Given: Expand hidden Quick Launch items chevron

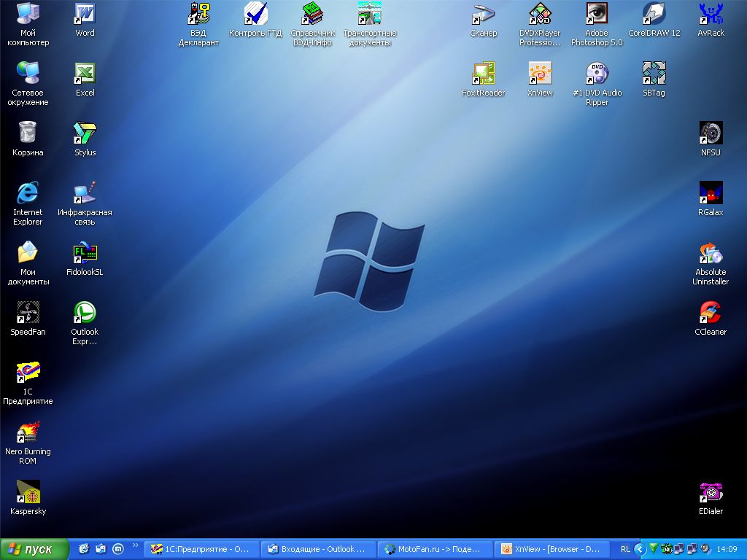Looking at the screenshot, I should (x=135, y=545).
